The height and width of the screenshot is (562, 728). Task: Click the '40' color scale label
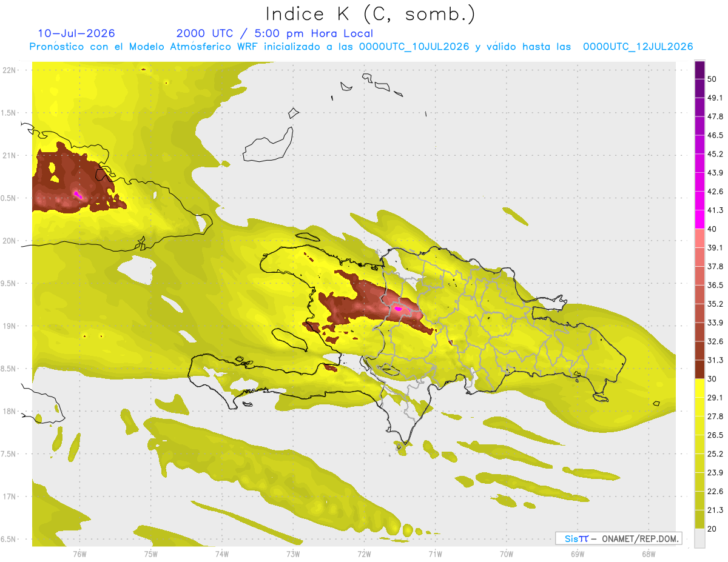(713, 229)
